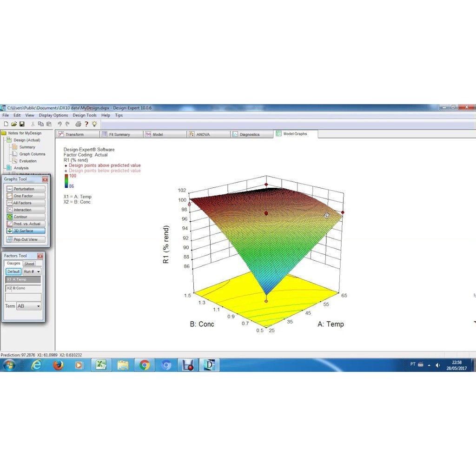Click the Default button in Factors Tool

click(x=13, y=271)
